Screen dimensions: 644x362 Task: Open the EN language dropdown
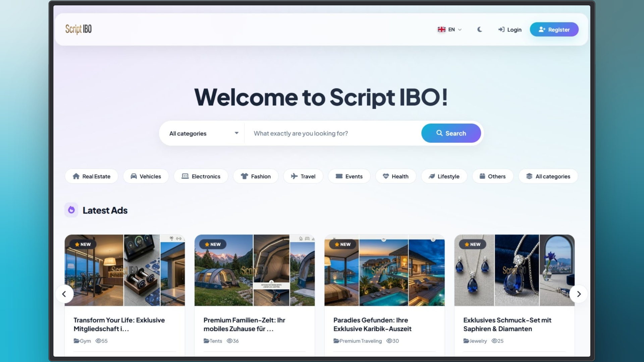450,29
